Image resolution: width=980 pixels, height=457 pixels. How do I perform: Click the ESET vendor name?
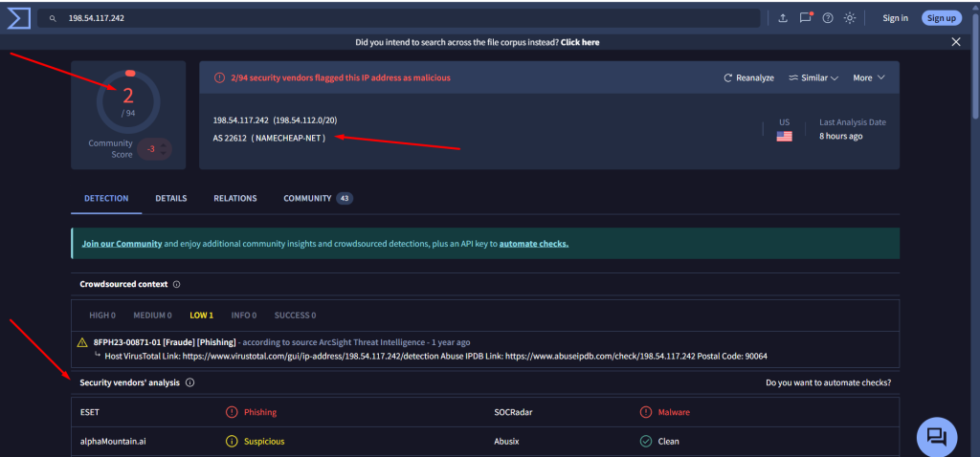pyautogui.click(x=90, y=412)
